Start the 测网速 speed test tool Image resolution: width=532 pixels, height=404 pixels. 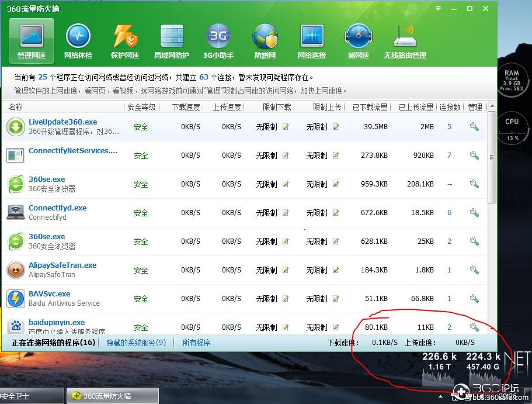(x=358, y=40)
